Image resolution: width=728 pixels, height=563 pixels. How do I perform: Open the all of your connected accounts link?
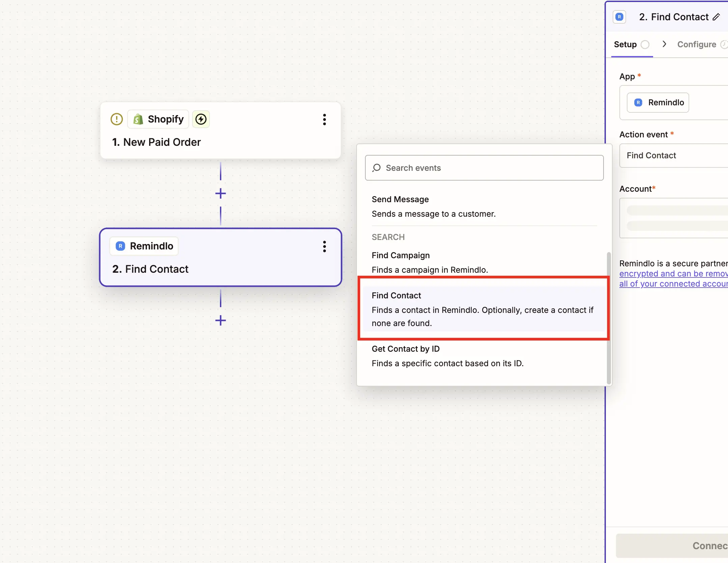673,284
